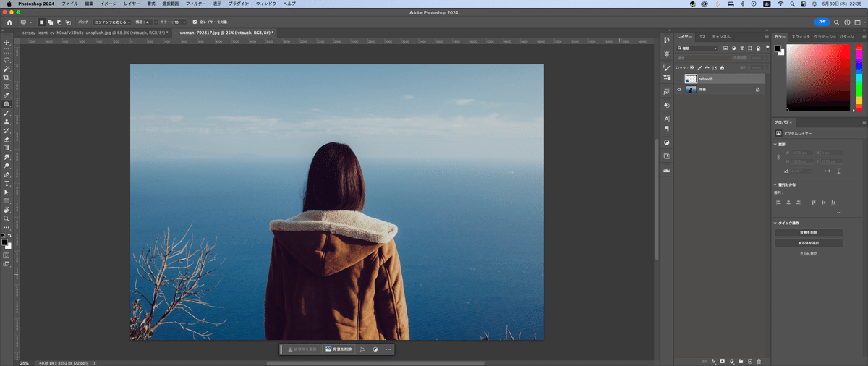The width and height of the screenshot is (868, 366).
Task: Select the Horizontal Type tool
Action: pyautogui.click(x=7, y=183)
